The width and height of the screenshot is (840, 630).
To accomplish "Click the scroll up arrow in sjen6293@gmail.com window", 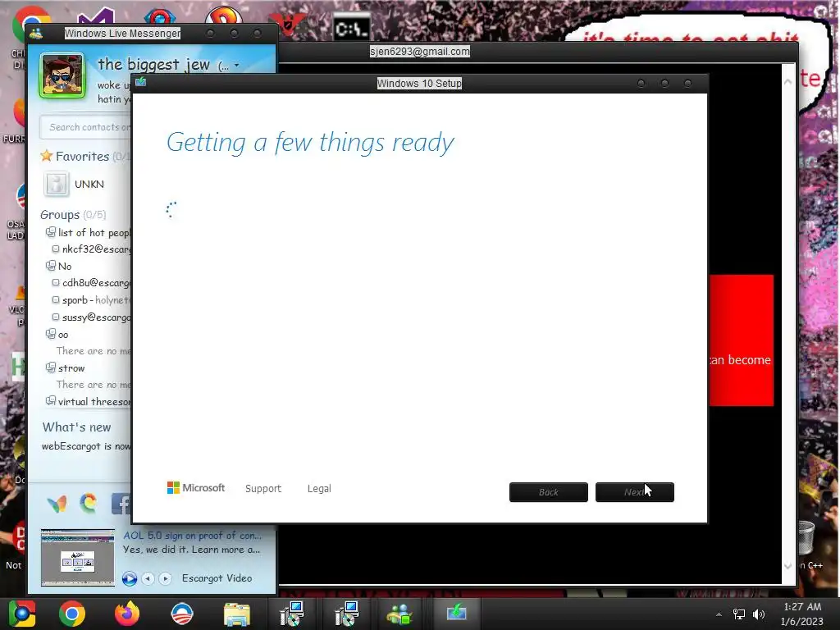I will (x=787, y=82).
